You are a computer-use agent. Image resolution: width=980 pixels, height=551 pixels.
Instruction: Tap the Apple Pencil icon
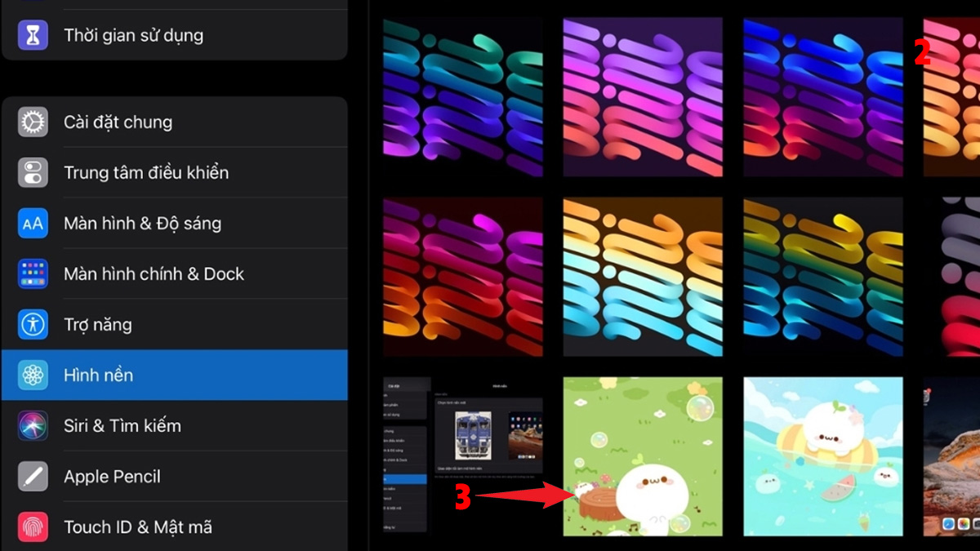(33, 477)
